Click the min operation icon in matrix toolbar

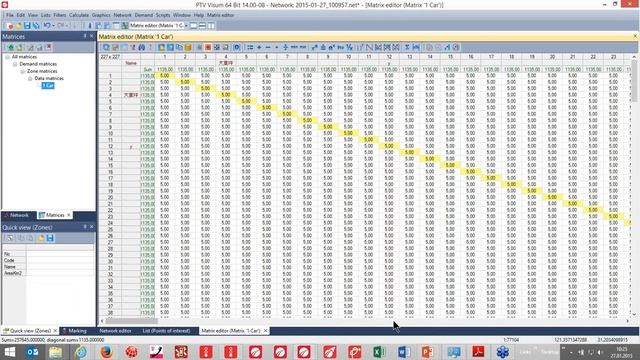point(294,47)
